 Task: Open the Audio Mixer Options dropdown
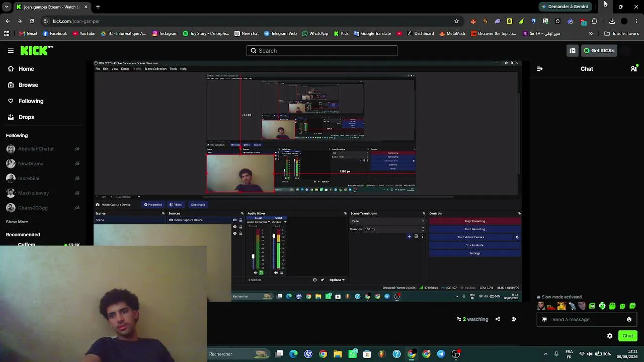[x=337, y=280]
